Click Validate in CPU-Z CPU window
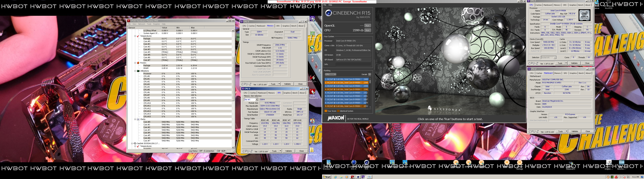The height and width of the screenshot is (179, 644). coord(574,63)
